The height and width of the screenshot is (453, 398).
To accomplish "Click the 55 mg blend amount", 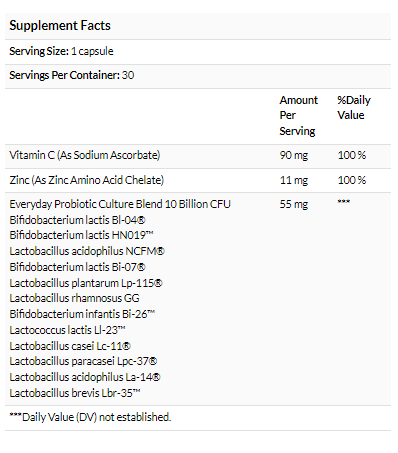I will (x=294, y=204).
